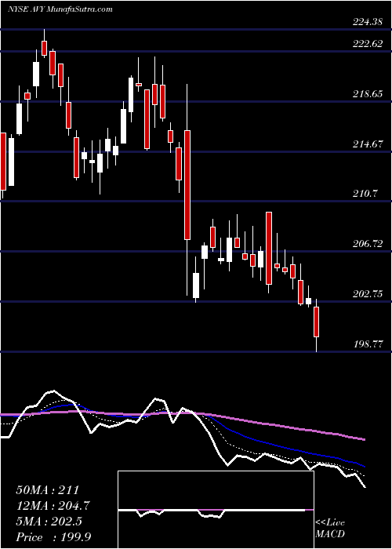392x549 pixels.
Task: Click the Price : 199.9 reading
Action: click(x=53, y=537)
